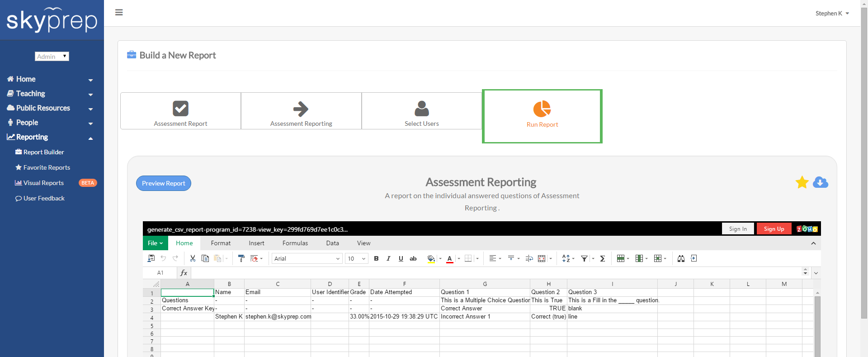This screenshot has width=868, height=357.
Task: Open the Insert tab in spreadsheet
Action: coord(256,243)
